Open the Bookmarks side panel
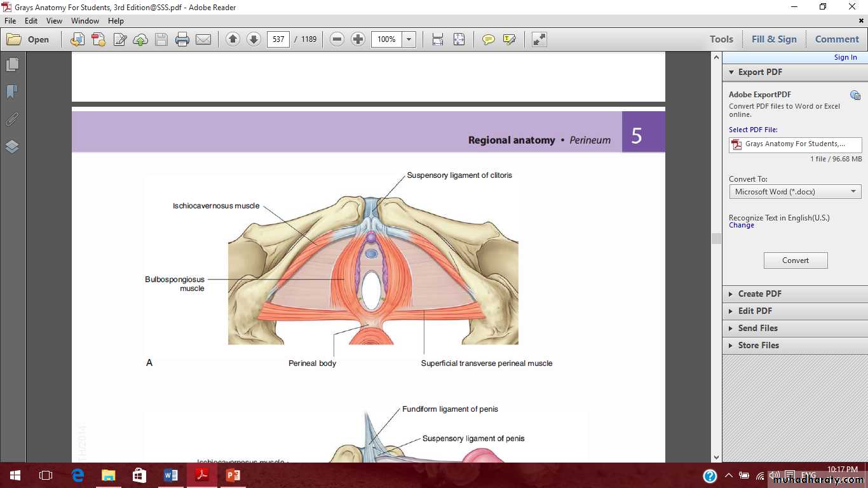 (x=12, y=92)
